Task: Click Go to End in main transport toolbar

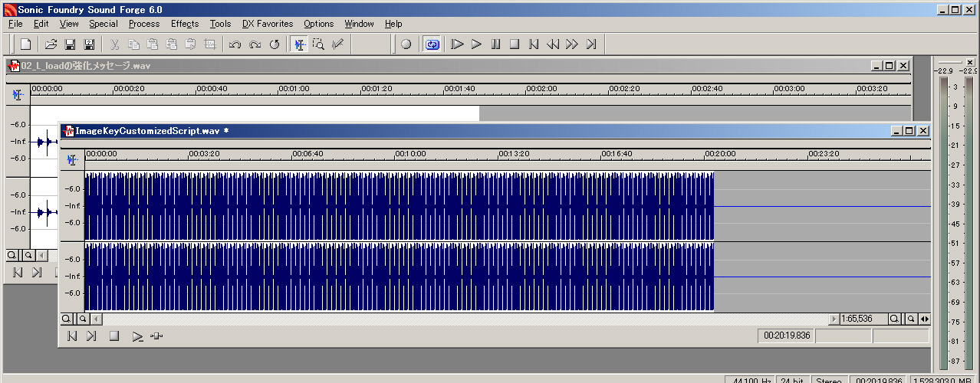Action: click(x=591, y=44)
